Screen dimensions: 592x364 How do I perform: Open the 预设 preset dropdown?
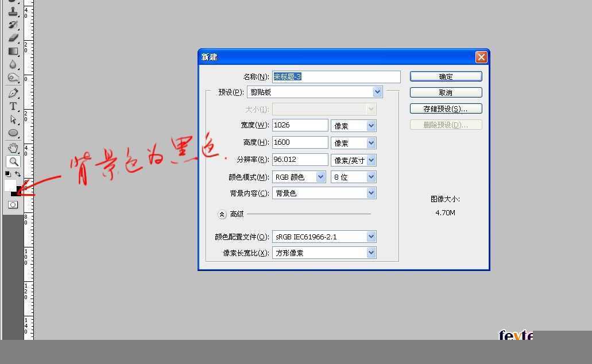(377, 91)
